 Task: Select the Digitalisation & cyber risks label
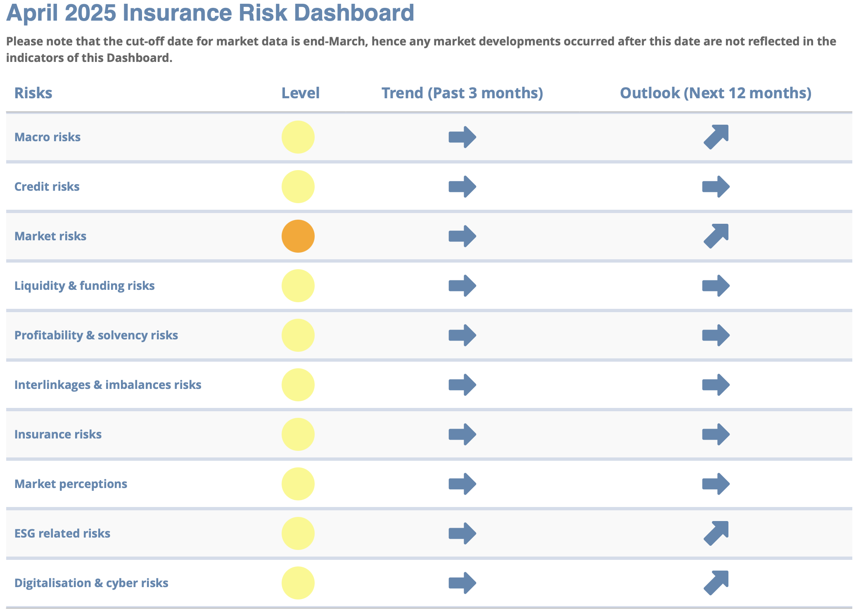point(91,583)
